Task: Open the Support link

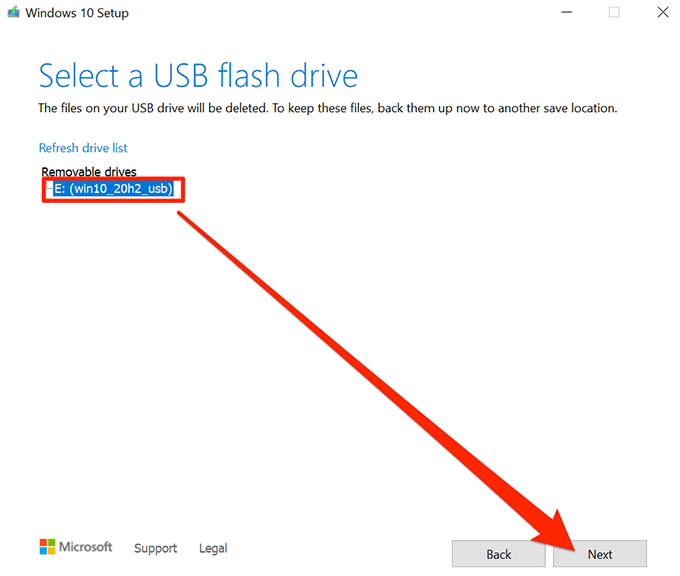Action: point(156,548)
